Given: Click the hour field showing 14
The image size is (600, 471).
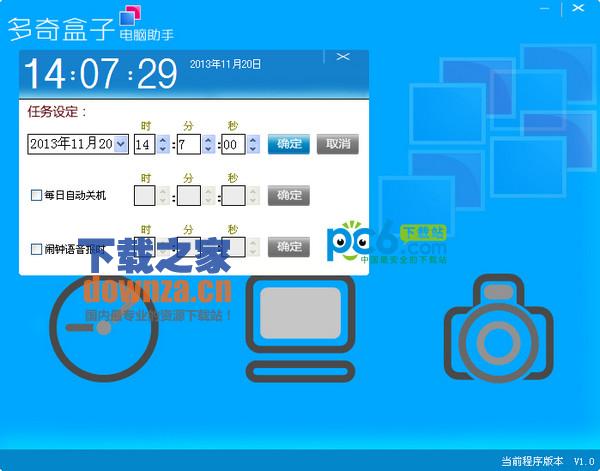Looking at the screenshot, I should [x=145, y=144].
